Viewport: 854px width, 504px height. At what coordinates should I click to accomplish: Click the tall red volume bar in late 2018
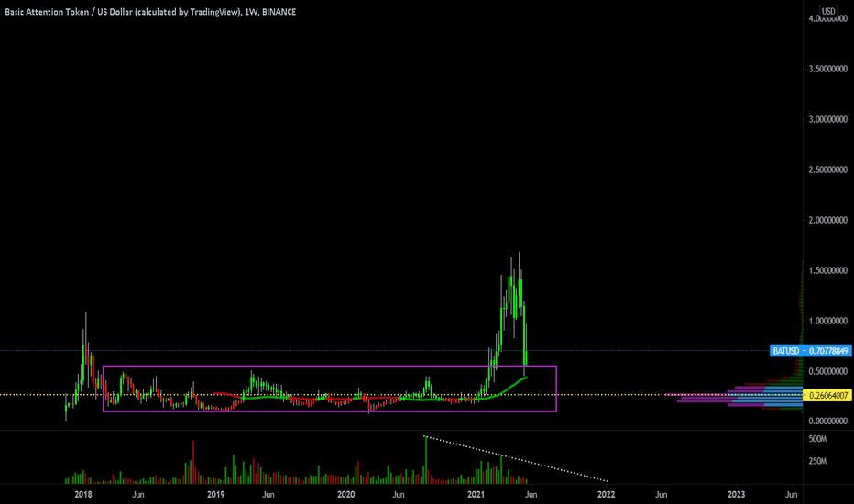coord(193,463)
